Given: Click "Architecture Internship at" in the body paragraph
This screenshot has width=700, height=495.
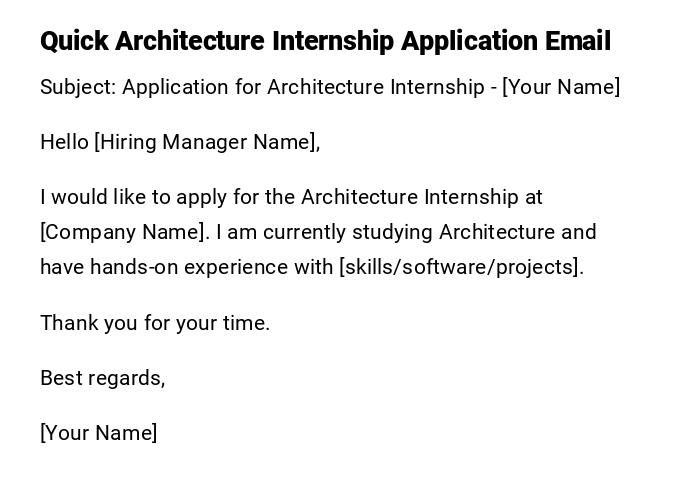Looking at the screenshot, I should [x=421, y=197].
